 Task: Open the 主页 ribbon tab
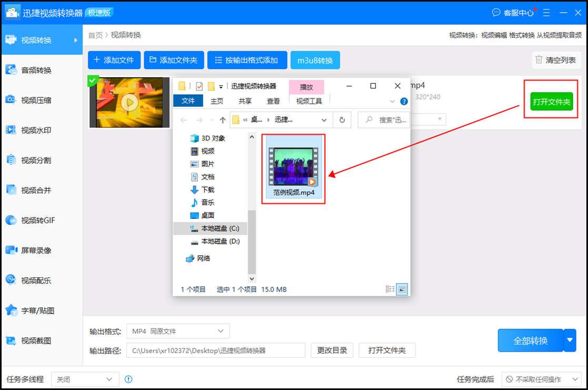pos(217,101)
